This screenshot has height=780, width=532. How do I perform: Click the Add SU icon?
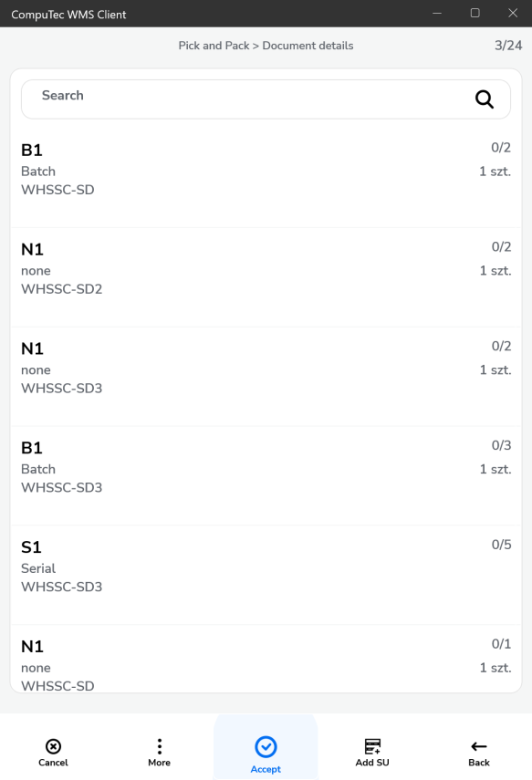pos(372,746)
